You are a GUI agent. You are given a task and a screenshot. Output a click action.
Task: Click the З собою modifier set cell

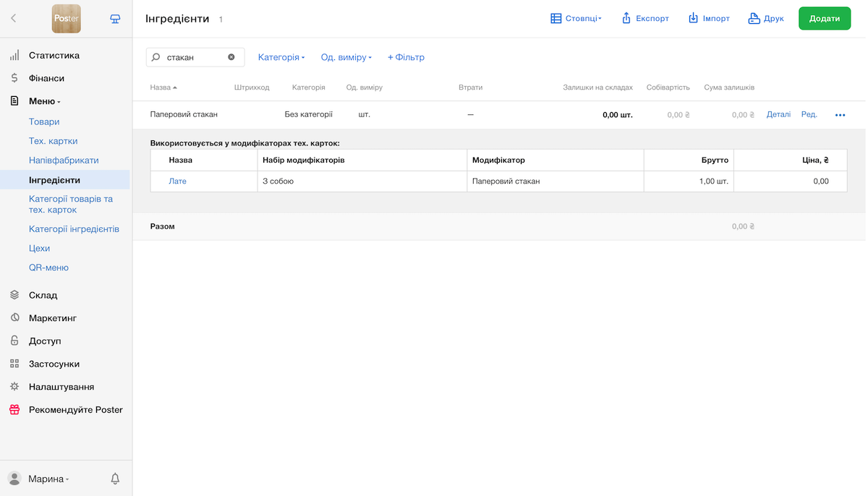point(362,181)
